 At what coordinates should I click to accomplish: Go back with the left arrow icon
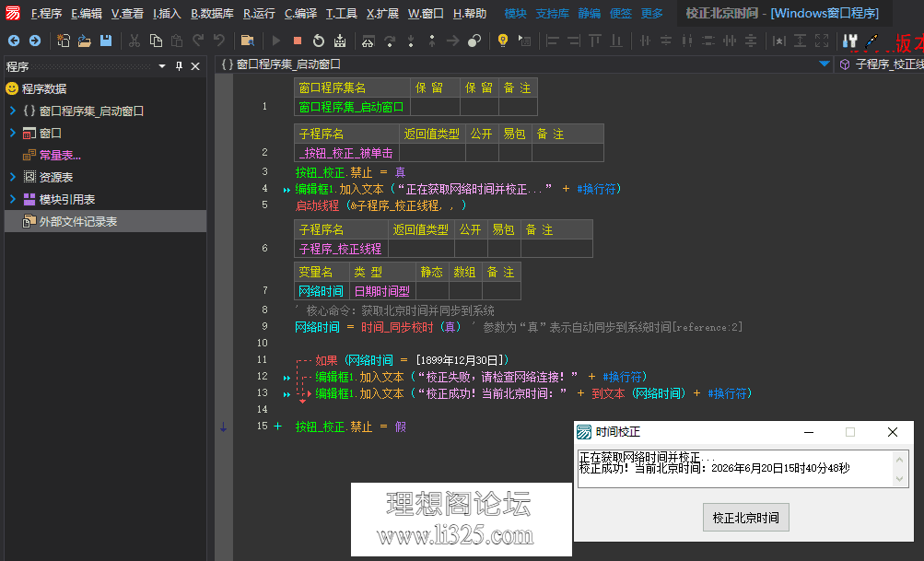[14, 41]
